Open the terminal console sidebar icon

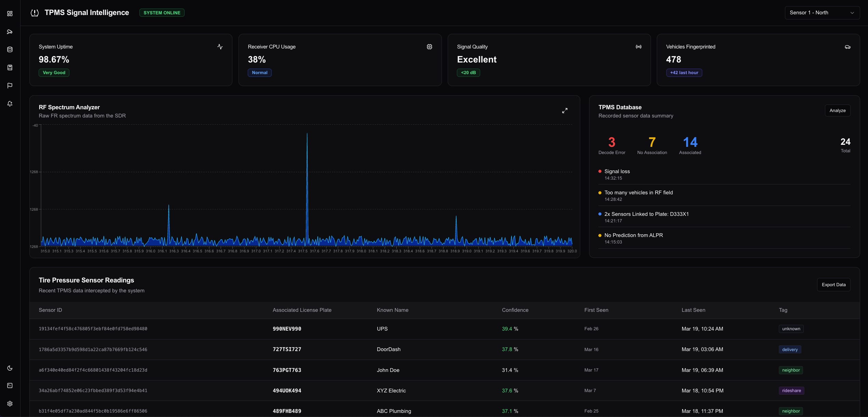10,386
